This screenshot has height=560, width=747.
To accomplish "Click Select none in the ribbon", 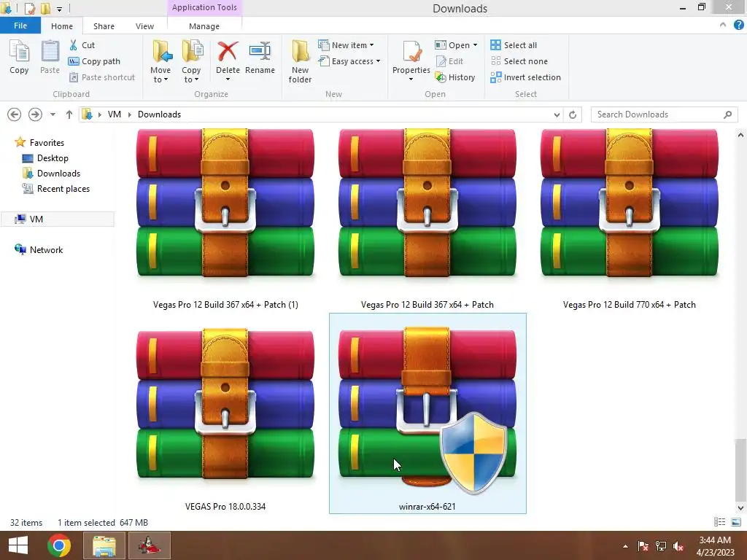I will click(x=519, y=61).
